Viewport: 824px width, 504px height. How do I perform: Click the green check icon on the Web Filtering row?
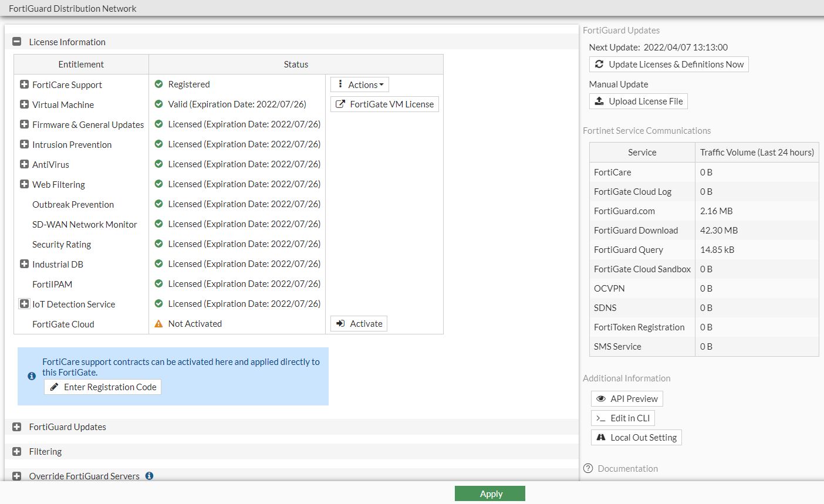158,184
